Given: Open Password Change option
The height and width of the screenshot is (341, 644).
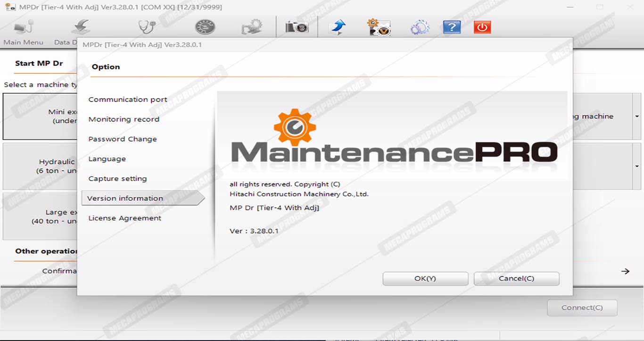Looking at the screenshot, I should point(123,139).
